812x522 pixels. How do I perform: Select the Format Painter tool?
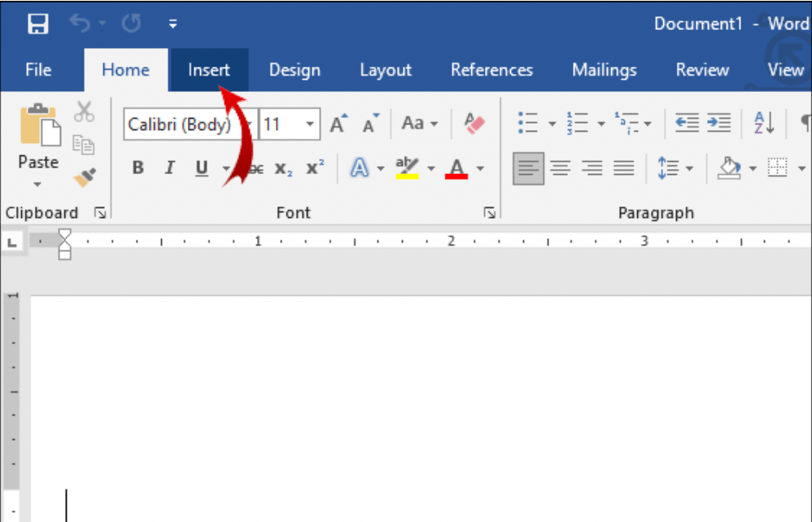coord(84,179)
